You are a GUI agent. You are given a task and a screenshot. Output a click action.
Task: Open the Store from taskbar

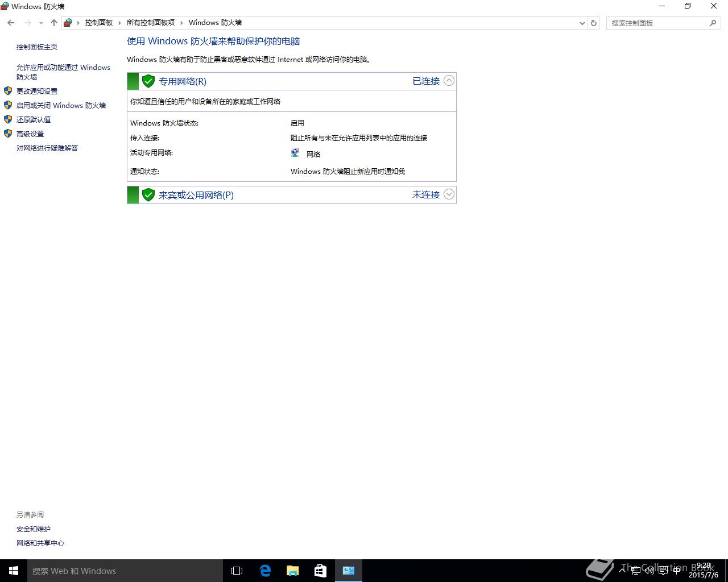(321, 571)
